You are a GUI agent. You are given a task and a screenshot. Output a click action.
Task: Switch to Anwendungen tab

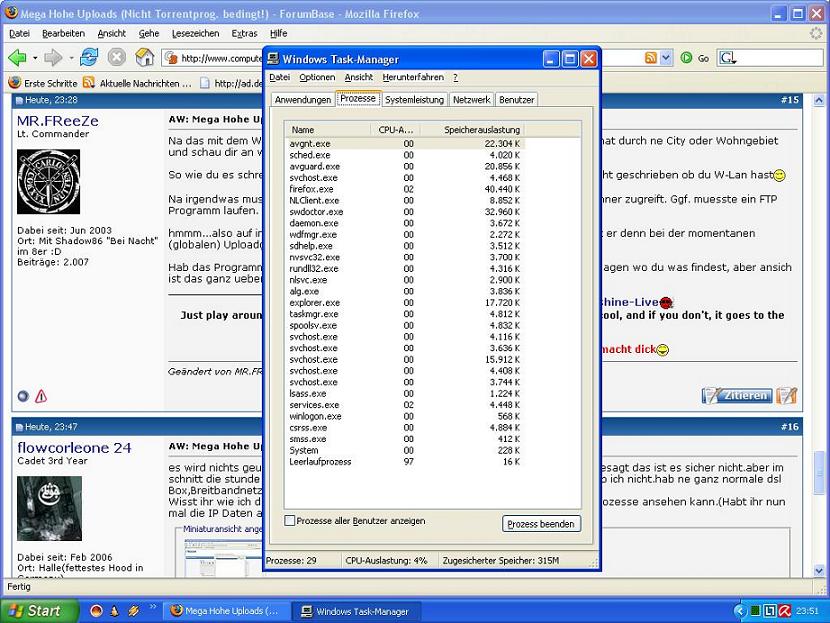303,100
